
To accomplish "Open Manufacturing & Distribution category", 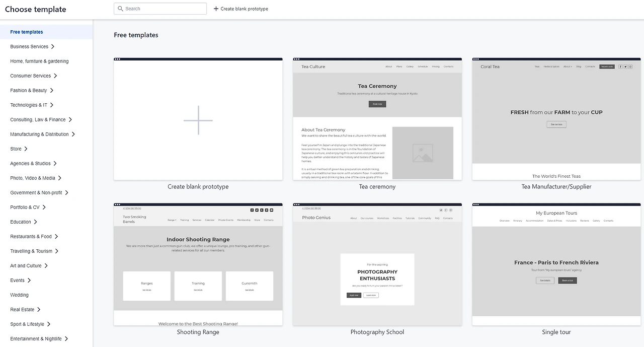I will point(39,134).
